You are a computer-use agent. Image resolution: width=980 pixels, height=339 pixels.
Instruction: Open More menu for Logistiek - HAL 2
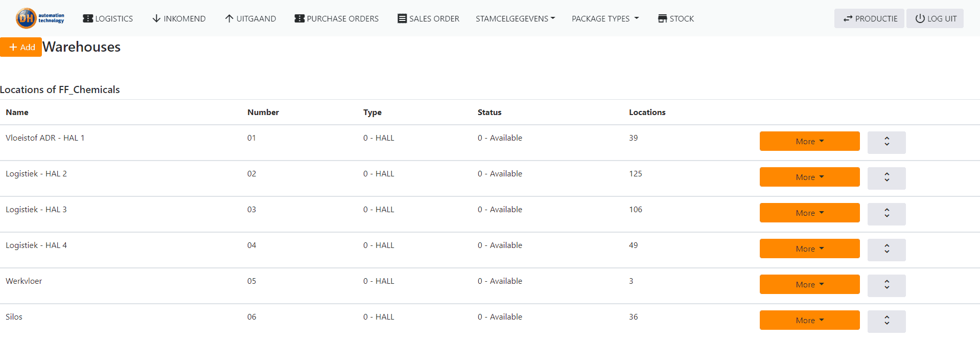coord(809,177)
